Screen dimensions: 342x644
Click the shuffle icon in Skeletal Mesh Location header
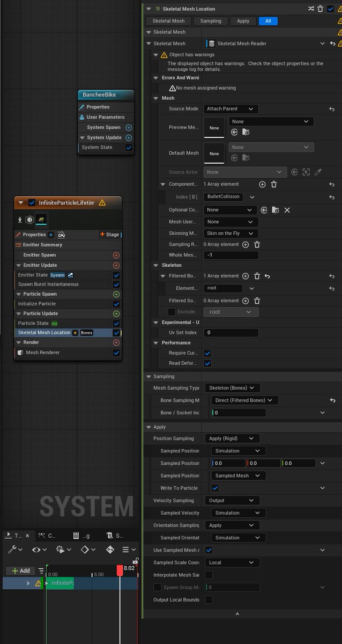(x=311, y=9)
